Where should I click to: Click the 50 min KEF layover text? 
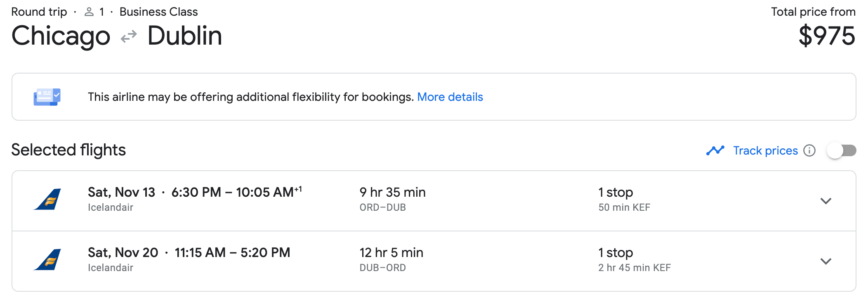624,207
